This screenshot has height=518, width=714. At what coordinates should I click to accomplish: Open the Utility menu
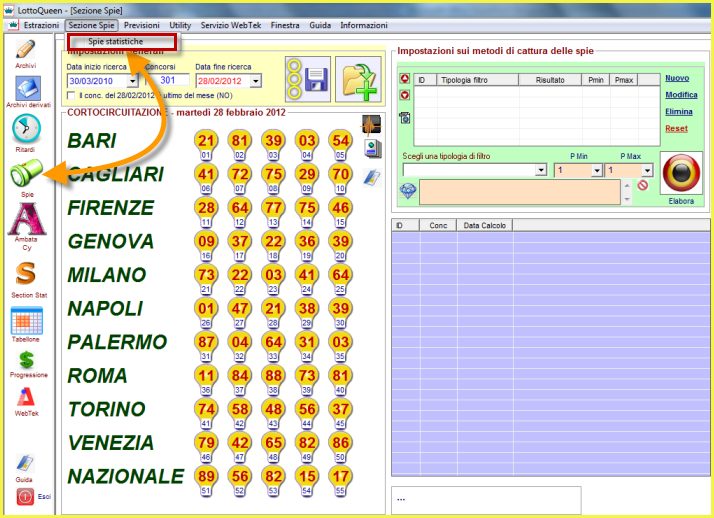(x=180, y=25)
